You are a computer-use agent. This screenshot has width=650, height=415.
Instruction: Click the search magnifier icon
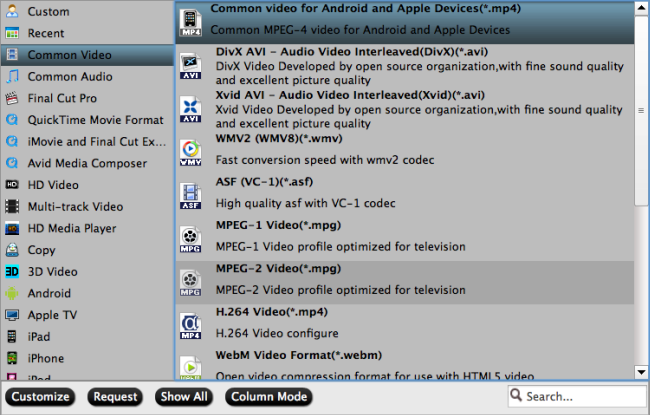[x=516, y=395]
